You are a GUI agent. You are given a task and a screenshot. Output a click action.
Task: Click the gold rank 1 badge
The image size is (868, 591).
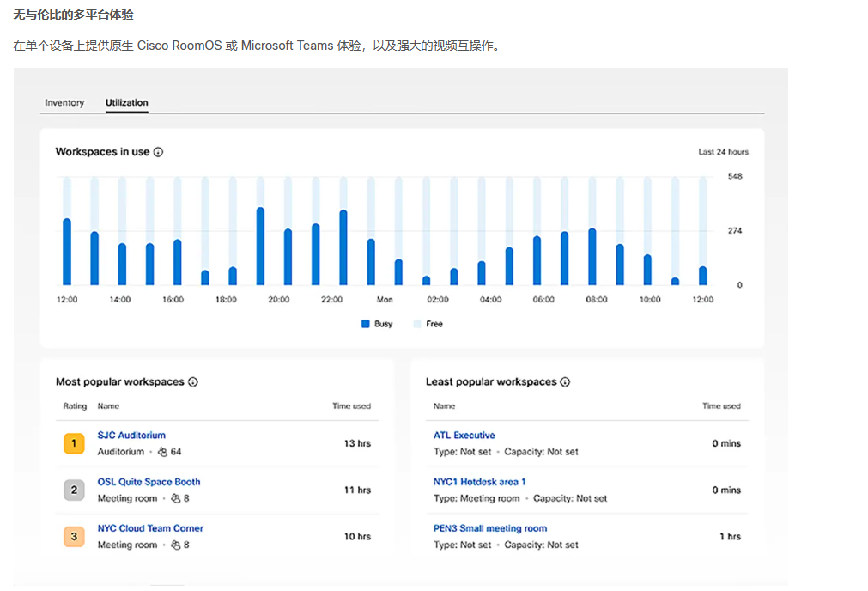74,444
